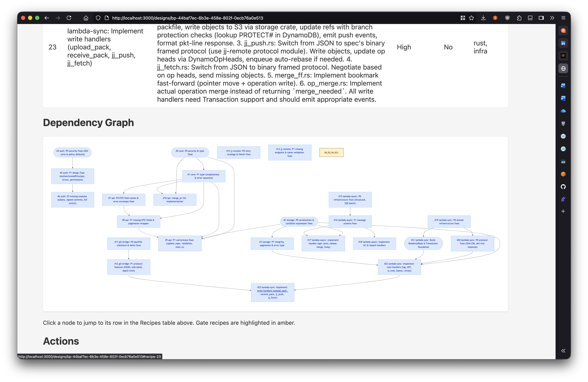Image resolution: width=588 pixels, height=382 pixels.
Task: Open the second Word sidebar icon
Action: point(563,98)
